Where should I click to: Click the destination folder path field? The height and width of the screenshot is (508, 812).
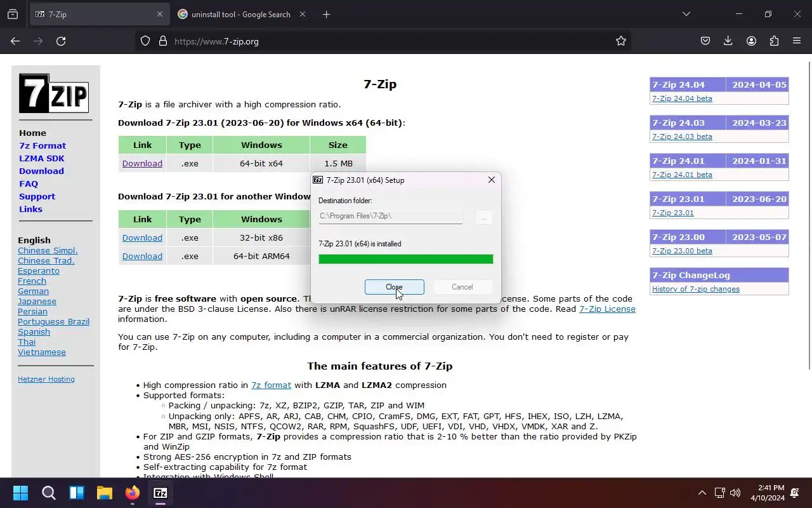390,217
